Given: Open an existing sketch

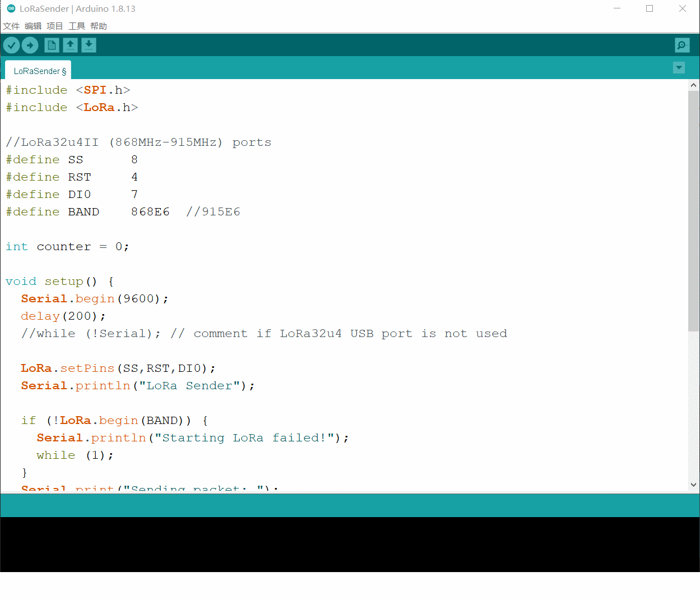Looking at the screenshot, I should [70, 45].
